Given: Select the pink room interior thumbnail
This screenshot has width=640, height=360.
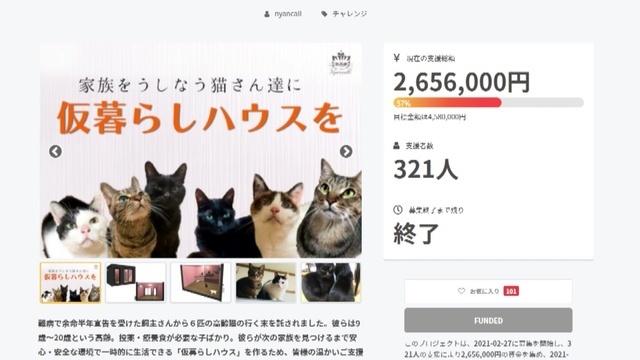Looking at the screenshot, I should click(x=200, y=282).
